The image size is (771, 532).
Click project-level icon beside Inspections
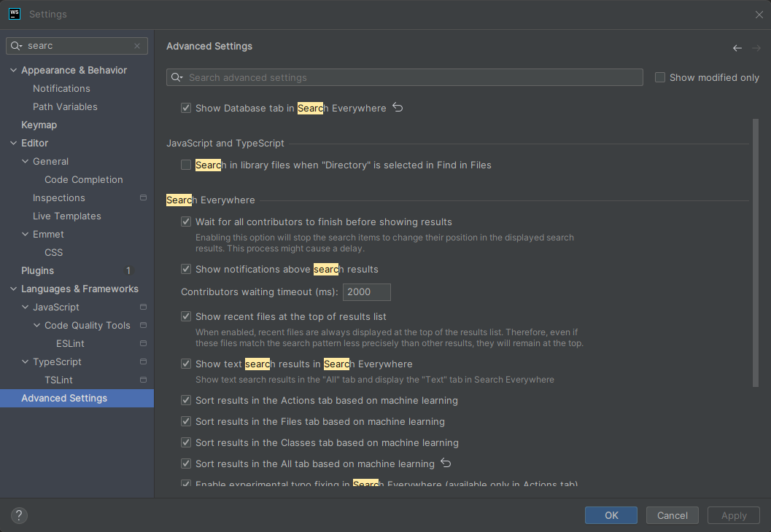(143, 198)
